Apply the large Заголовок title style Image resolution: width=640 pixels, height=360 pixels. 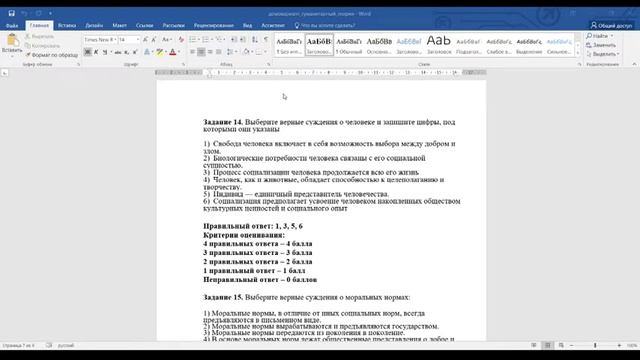439,45
